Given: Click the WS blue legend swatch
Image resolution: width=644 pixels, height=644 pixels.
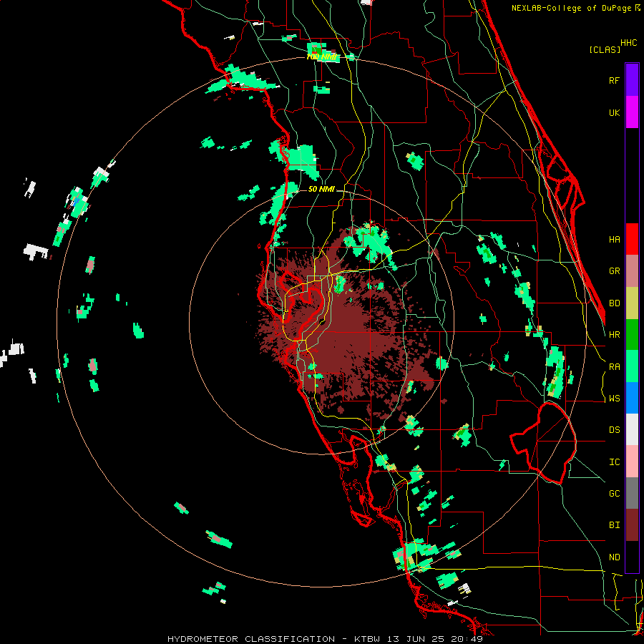Looking at the screenshot, I should point(632,398).
